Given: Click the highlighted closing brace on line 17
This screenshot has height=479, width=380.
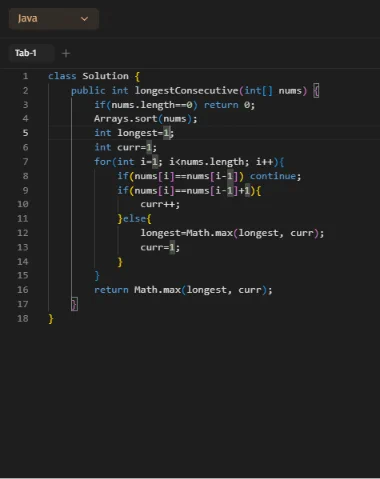Looking at the screenshot, I should [x=74, y=304].
